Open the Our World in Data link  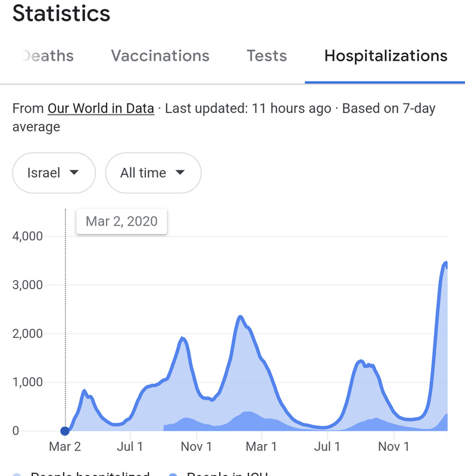click(101, 108)
